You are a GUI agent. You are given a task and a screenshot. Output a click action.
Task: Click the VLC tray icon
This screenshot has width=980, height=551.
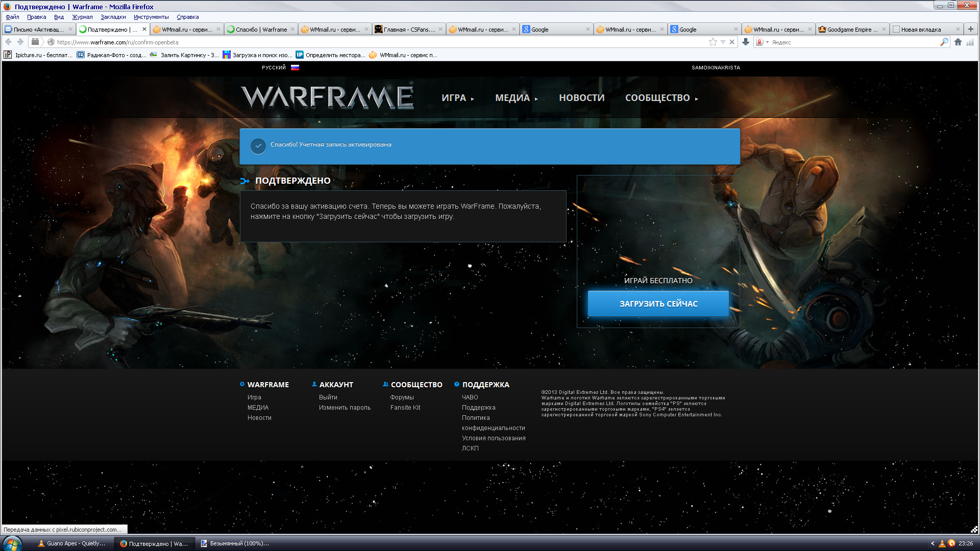[x=942, y=543]
